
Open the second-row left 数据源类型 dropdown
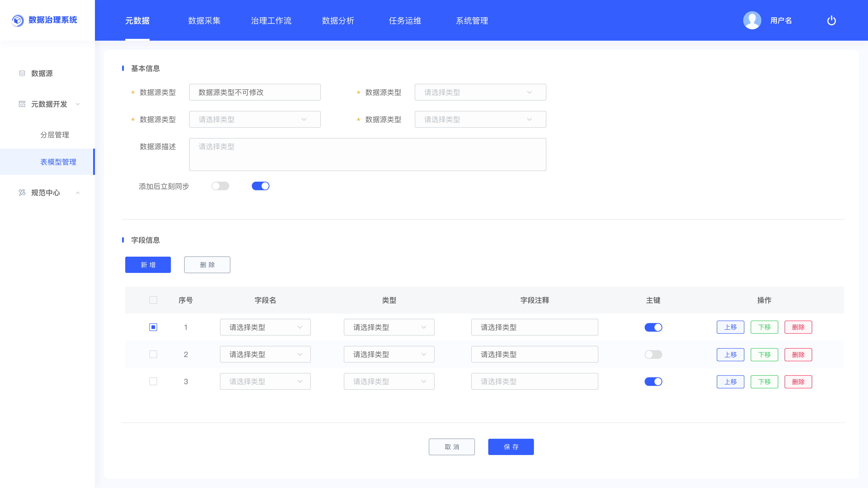[255, 119]
